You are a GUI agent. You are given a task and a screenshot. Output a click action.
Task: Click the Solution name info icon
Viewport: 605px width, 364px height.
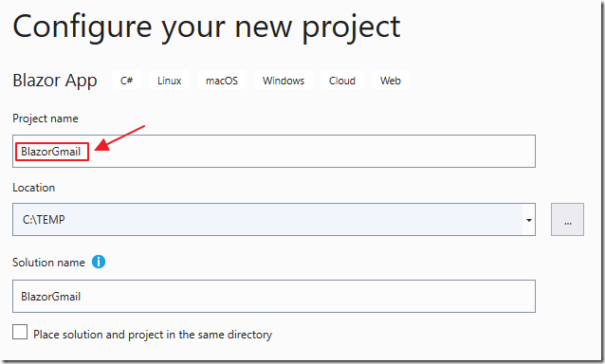pos(99,262)
